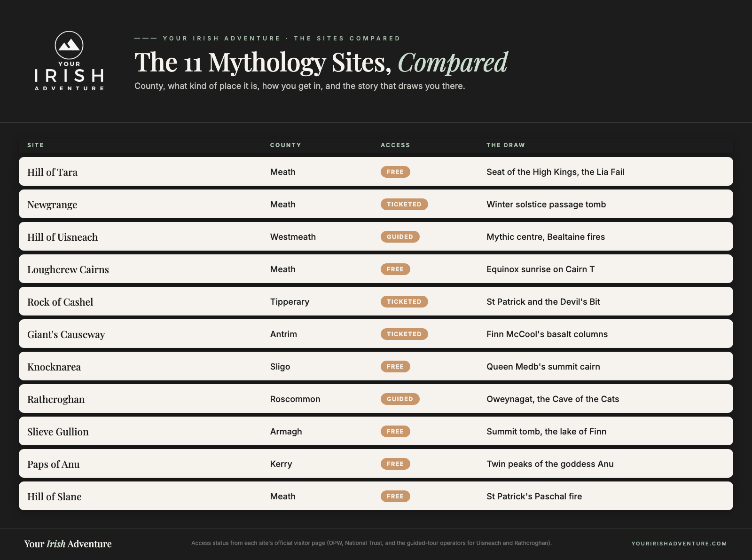Click the TICKETED badge for Rock of Cashel
The image size is (752, 560).
point(404,302)
